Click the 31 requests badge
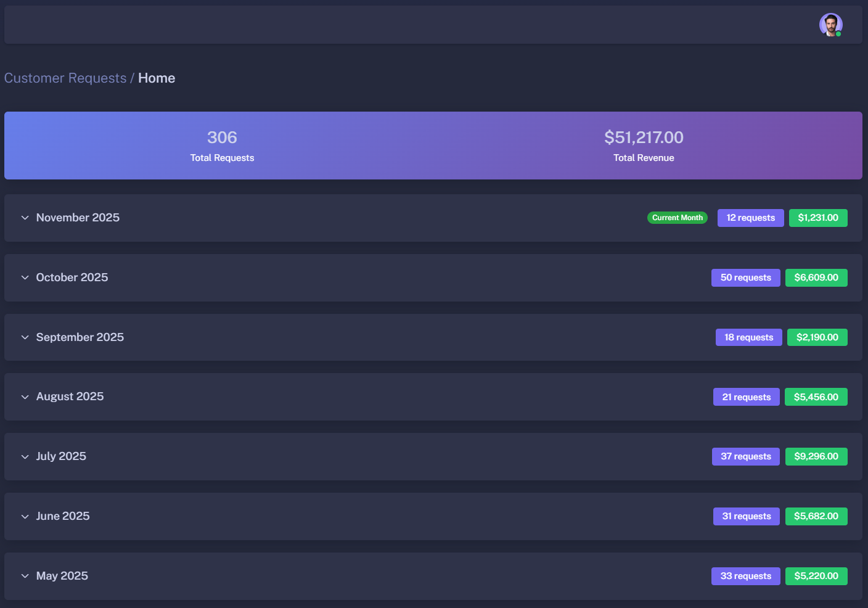The width and height of the screenshot is (868, 608). 746,516
